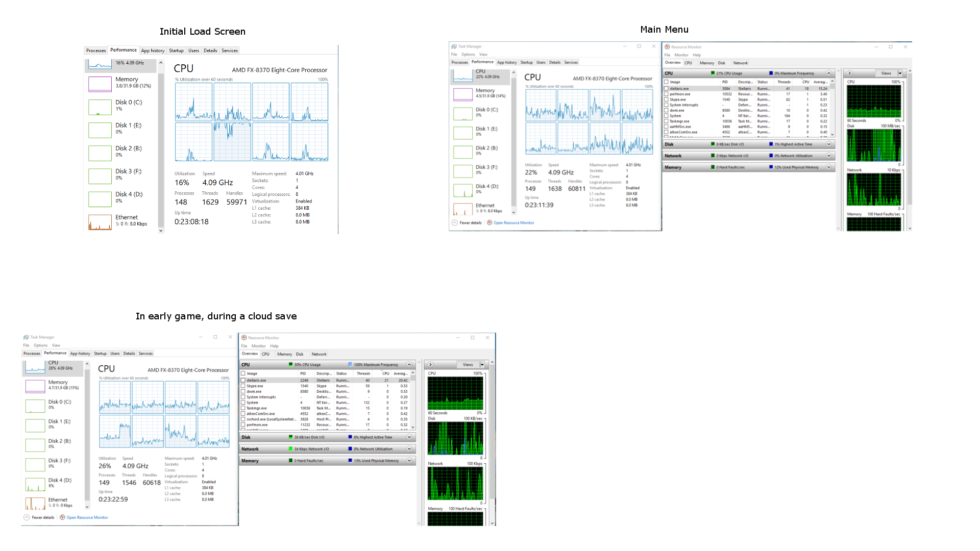Click Ethernet graph under Initial Load Screen
The image size is (980, 551).
click(x=100, y=222)
